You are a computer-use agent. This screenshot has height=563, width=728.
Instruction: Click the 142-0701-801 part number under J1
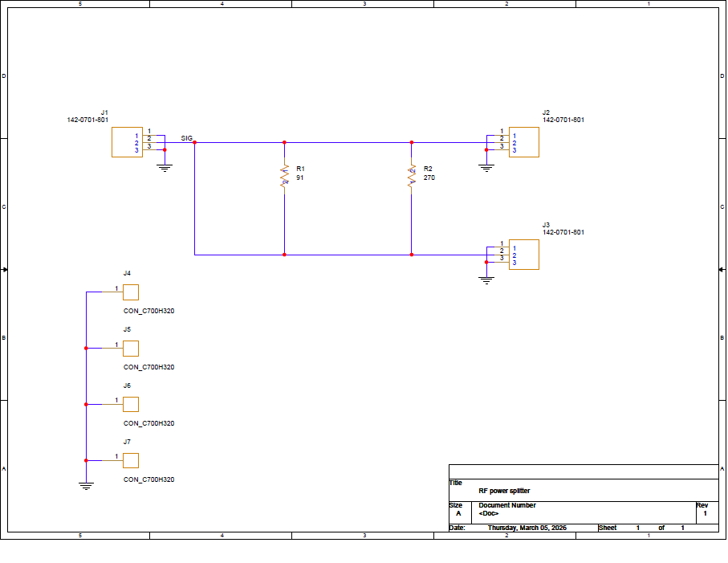click(x=87, y=120)
